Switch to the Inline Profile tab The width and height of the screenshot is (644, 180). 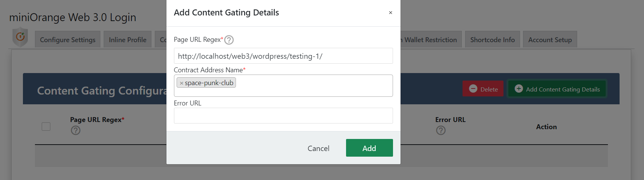click(127, 40)
